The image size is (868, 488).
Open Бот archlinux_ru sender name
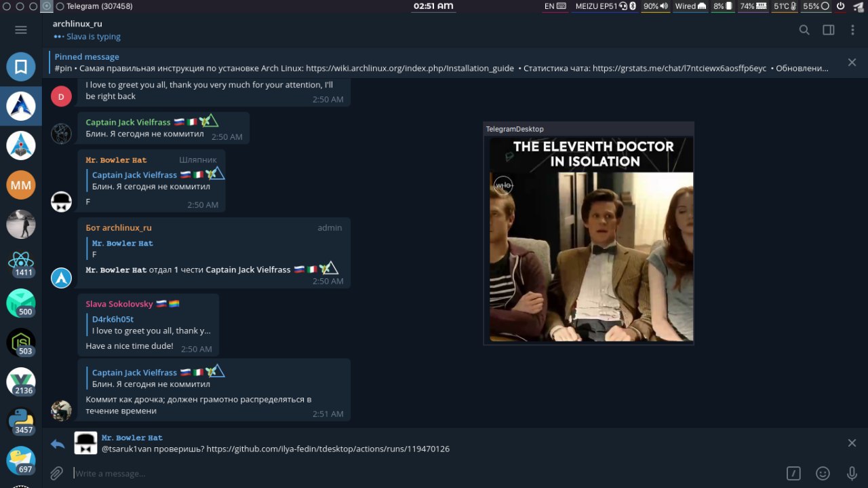[119, 228]
